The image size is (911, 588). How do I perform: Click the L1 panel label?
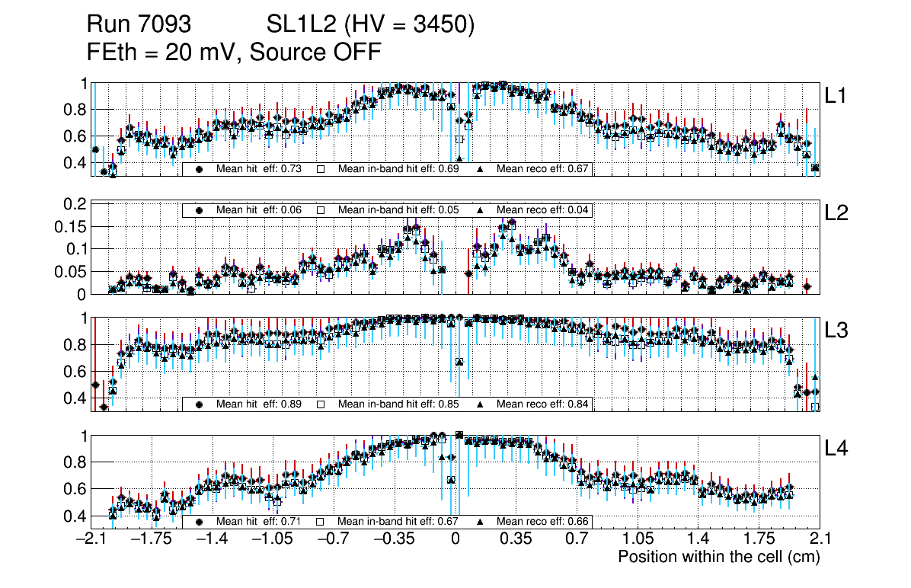(836, 95)
